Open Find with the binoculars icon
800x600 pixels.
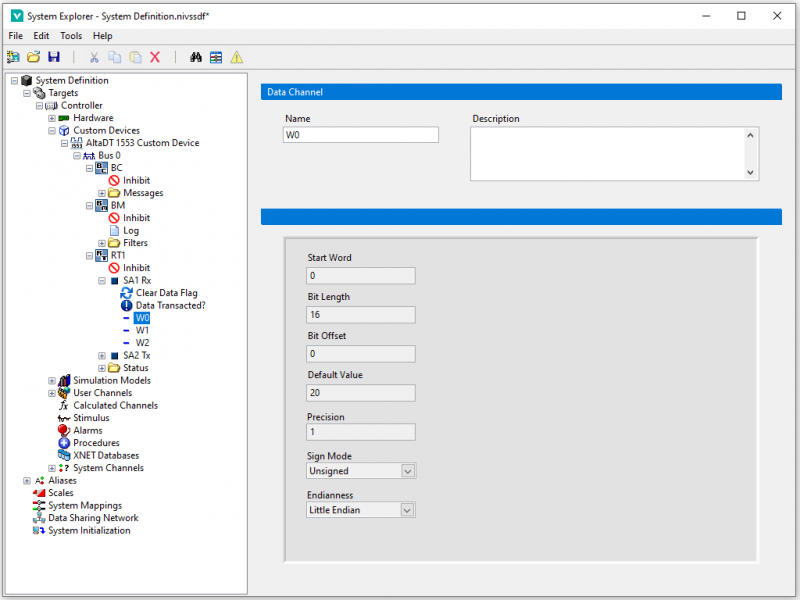(195, 57)
